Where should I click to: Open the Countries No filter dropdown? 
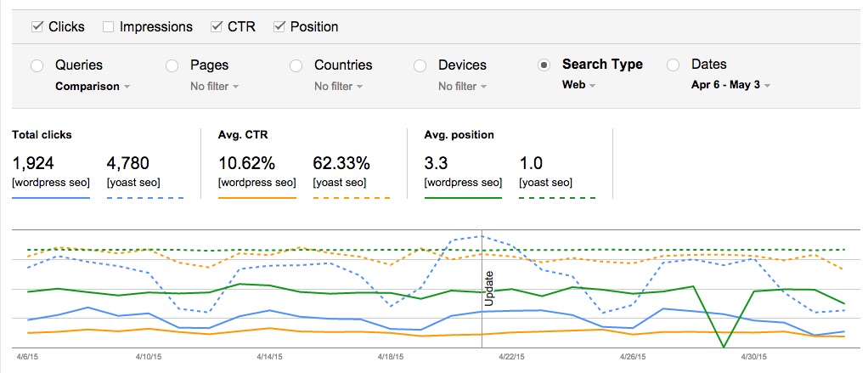tap(339, 87)
